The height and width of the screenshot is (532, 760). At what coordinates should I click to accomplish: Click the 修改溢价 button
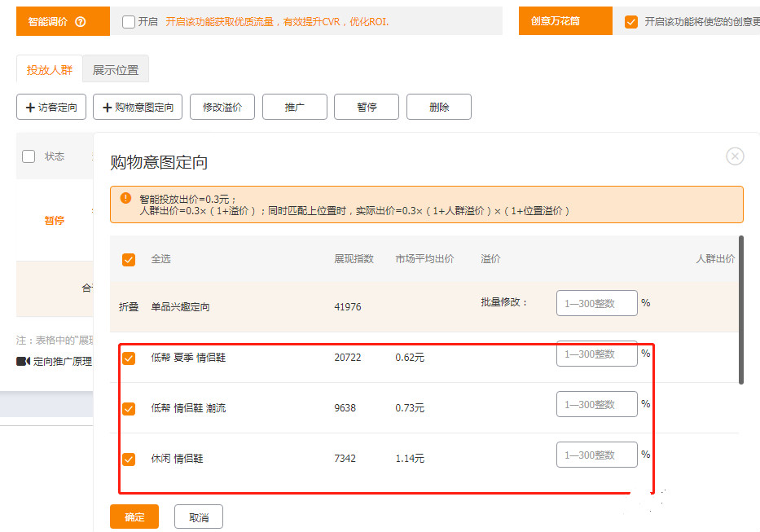point(222,106)
